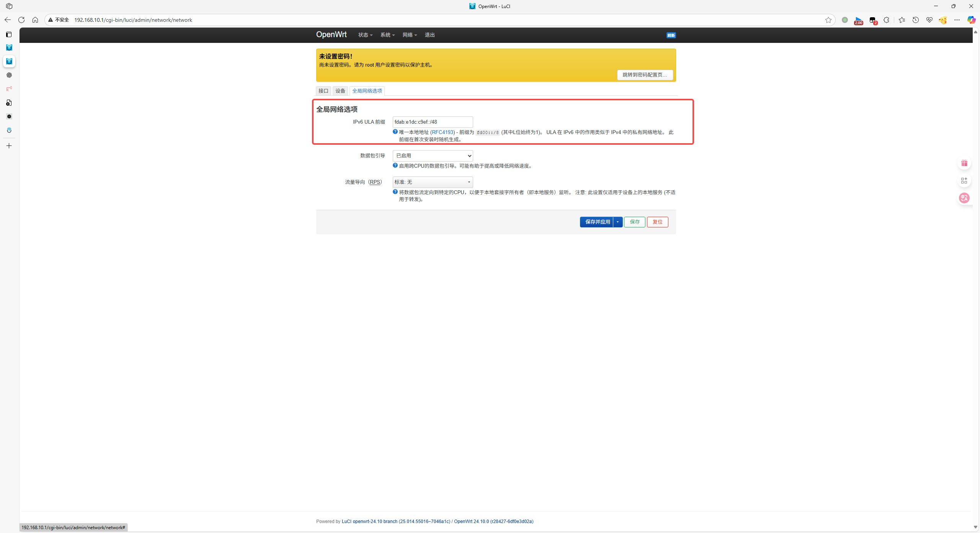Screen dimensions: 980x533
Task: Open the Extensions puzzle icon
Action: tap(886, 20)
